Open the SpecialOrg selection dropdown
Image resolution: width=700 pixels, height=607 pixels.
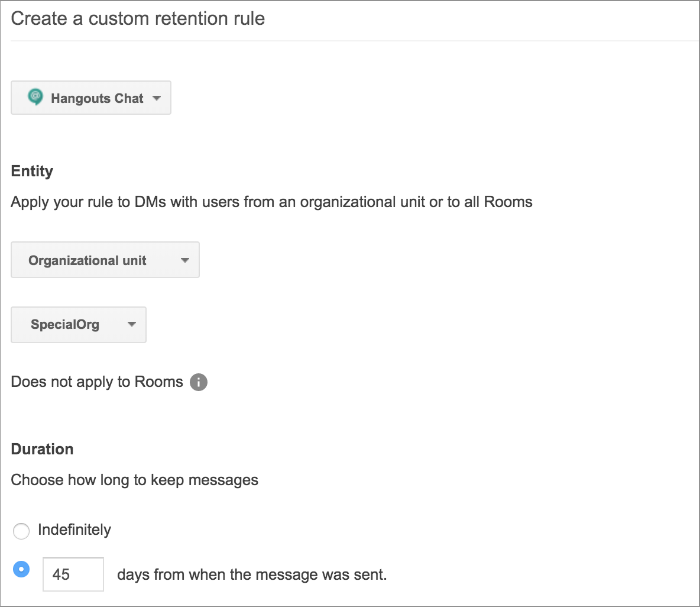(78, 325)
